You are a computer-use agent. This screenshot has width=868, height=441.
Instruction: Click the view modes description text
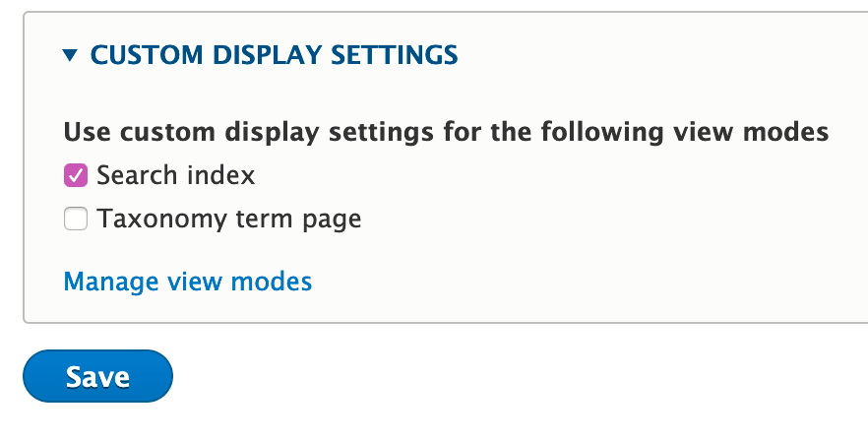(x=446, y=132)
